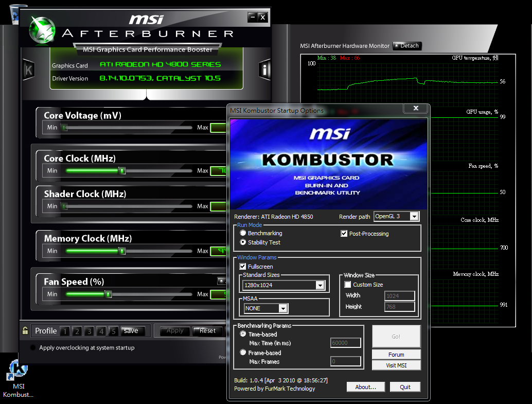Viewport: 532px width, 404px height.
Task: Close the MSI Kombustor Startup Options dialog
Action: (x=416, y=108)
